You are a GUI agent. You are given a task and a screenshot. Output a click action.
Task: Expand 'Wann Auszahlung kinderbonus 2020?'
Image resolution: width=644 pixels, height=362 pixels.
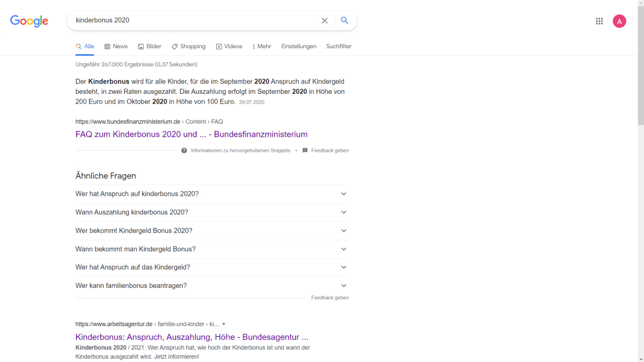(212, 212)
